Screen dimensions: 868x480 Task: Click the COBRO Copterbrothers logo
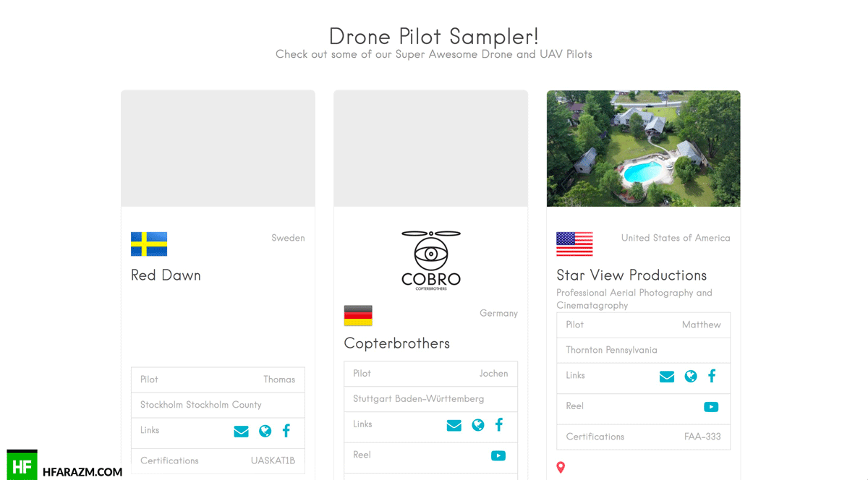click(430, 260)
